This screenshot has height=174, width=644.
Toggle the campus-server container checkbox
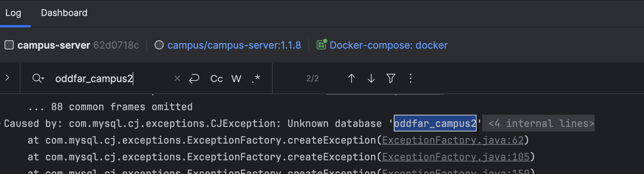pyautogui.click(x=9, y=45)
